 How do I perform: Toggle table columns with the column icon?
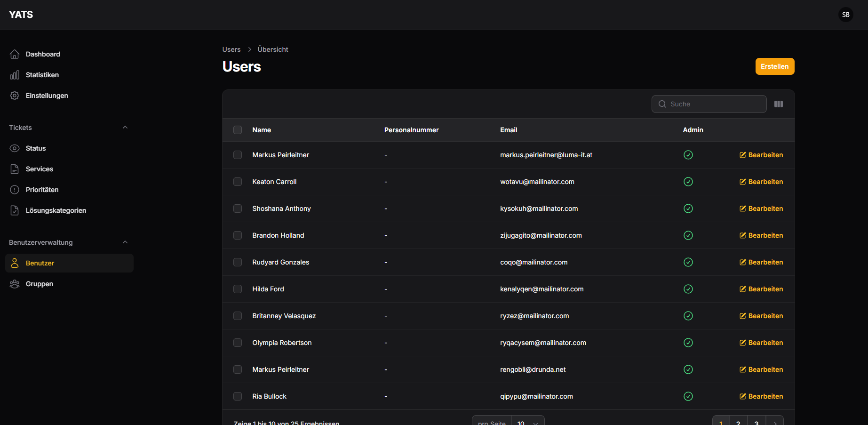click(x=779, y=104)
